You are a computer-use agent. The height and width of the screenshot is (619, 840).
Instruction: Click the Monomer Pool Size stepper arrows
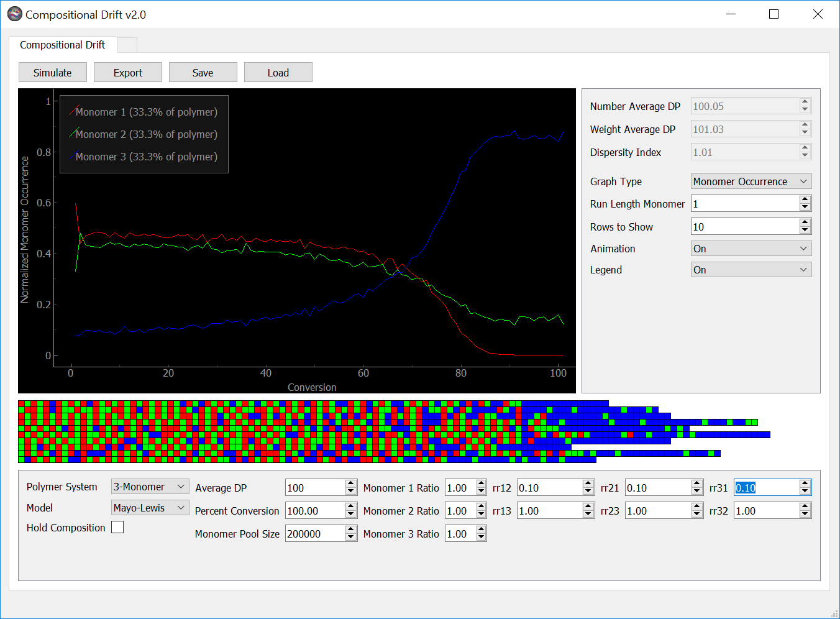351,534
